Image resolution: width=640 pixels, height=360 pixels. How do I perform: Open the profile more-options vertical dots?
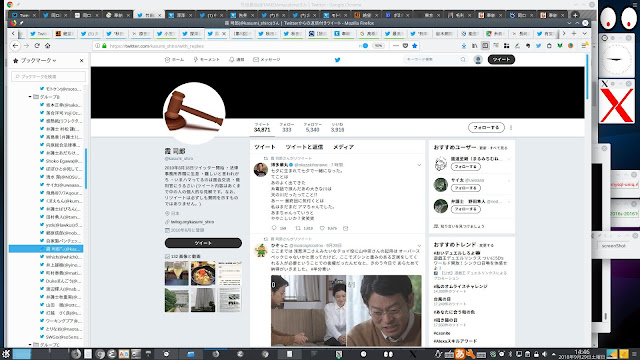point(511,128)
